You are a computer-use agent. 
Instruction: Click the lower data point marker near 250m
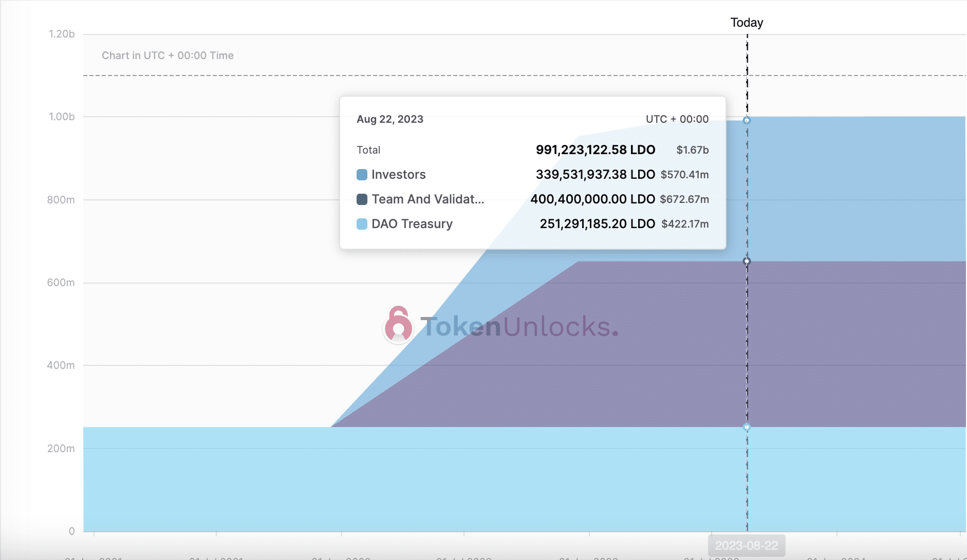pyautogui.click(x=747, y=427)
